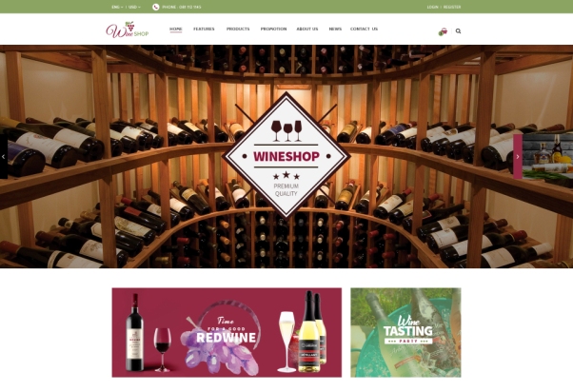Select the Home menu item
573x392 pixels.
click(x=176, y=29)
